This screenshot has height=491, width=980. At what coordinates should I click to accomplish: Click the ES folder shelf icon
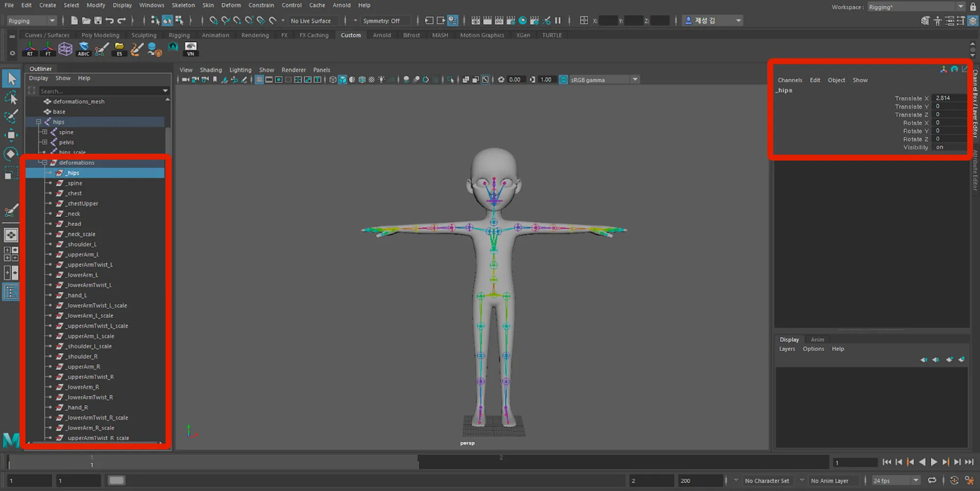pyautogui.click(x=119, y=49)
